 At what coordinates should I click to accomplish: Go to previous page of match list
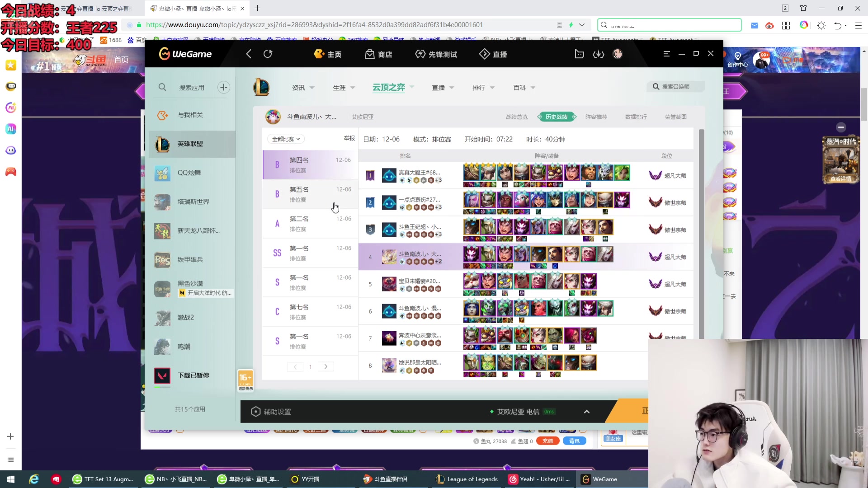click(x=295, y=366)
